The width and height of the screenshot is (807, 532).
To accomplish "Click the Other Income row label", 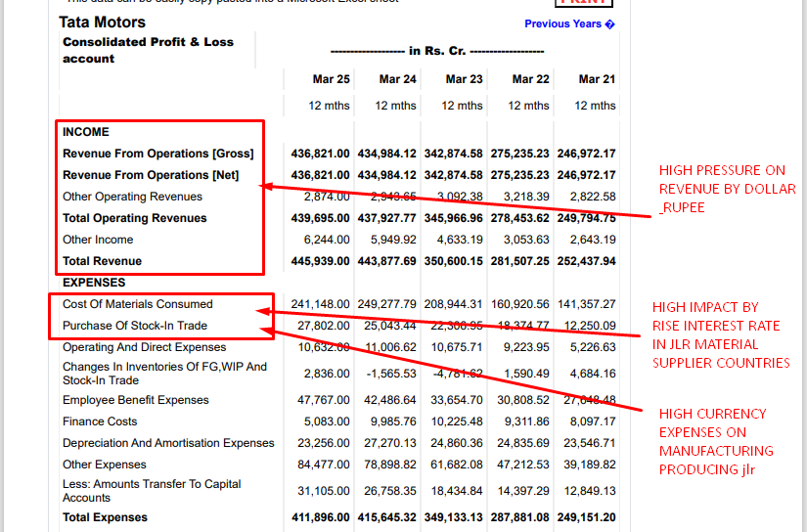I will pos(98,240).
